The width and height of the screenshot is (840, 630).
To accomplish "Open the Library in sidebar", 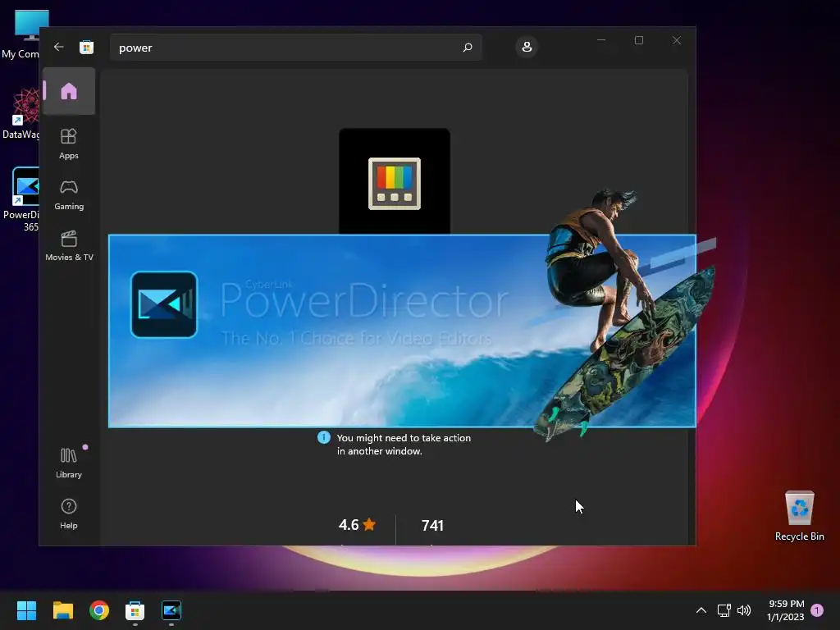I will 69,463.
